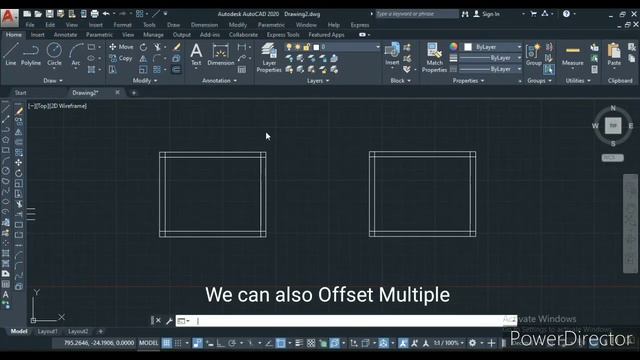Click the WCS label under ViewCube

pyautogui.click(x=612, y=158)
